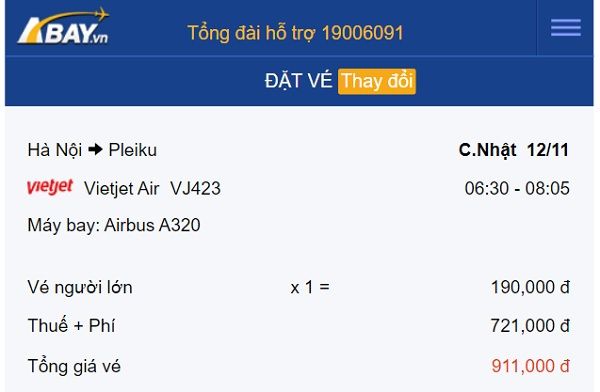Click the total price 911,000 đ
Screen dimensions: 600x392
pos(531,366)
